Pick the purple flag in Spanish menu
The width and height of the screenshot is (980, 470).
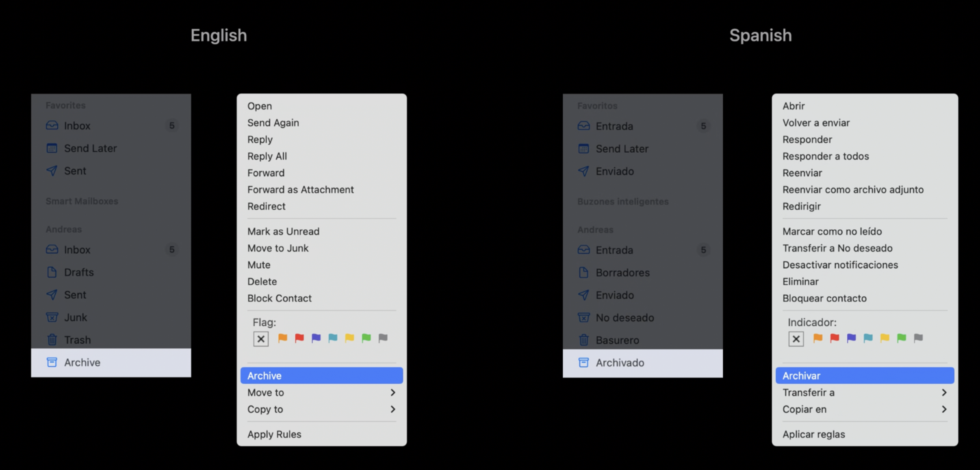coord(851,338)
